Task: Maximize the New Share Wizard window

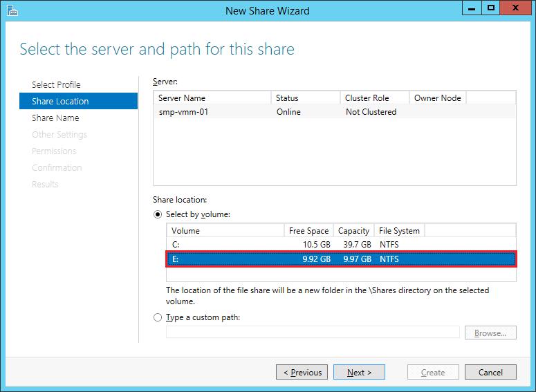Action: coord(490,9)
